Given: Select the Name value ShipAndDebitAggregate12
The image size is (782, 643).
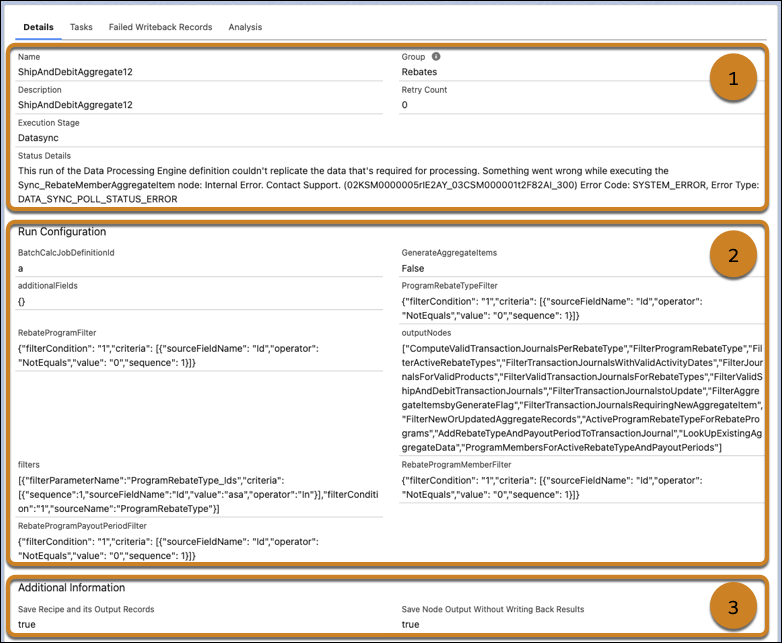Looking at the screenshot, I should click(75, 72).
